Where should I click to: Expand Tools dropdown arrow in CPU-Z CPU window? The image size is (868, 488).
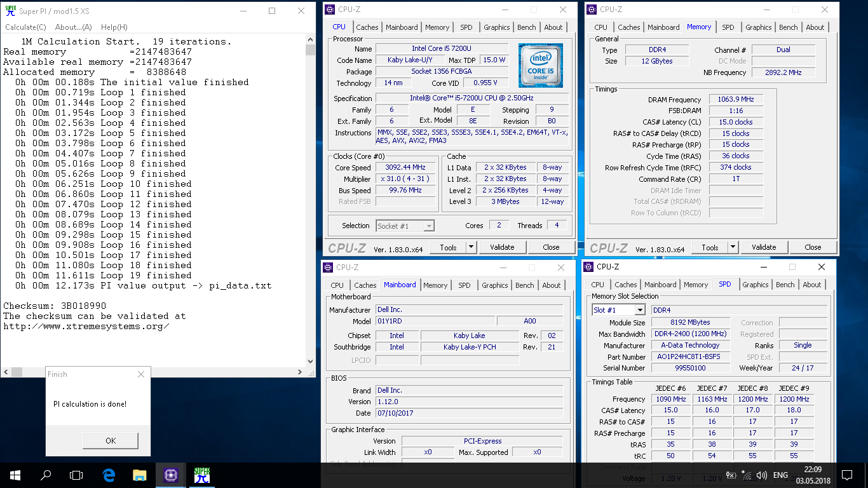pos(471,247)
